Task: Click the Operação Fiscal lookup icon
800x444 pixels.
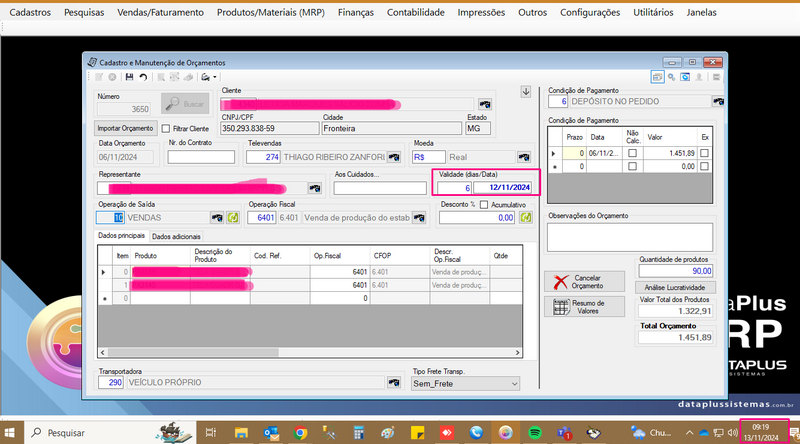Action: (x=419, y=218)
